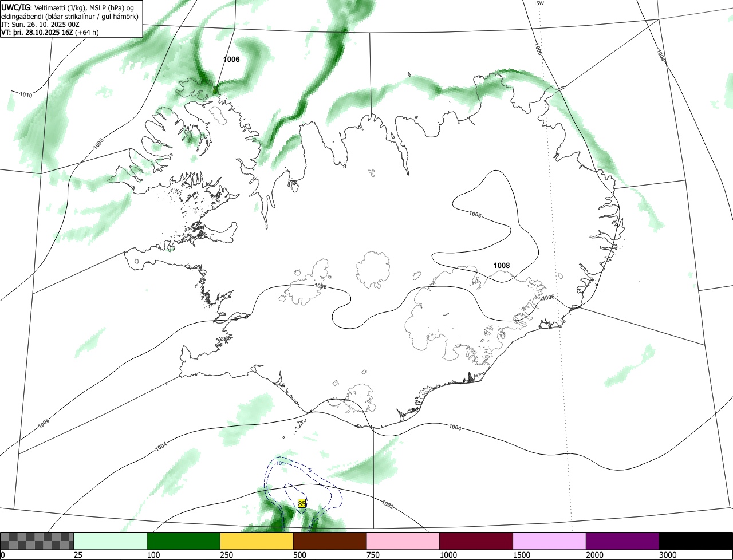Click the yellow '85' lightning maximum marker
The width and height of the screenshot is (733, 560).
(302, 504)
